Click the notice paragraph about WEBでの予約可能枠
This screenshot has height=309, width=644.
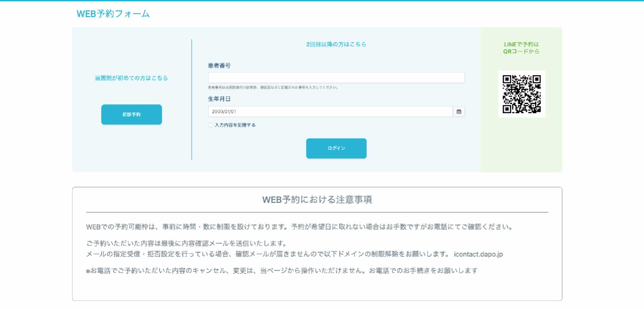(299, 227)
